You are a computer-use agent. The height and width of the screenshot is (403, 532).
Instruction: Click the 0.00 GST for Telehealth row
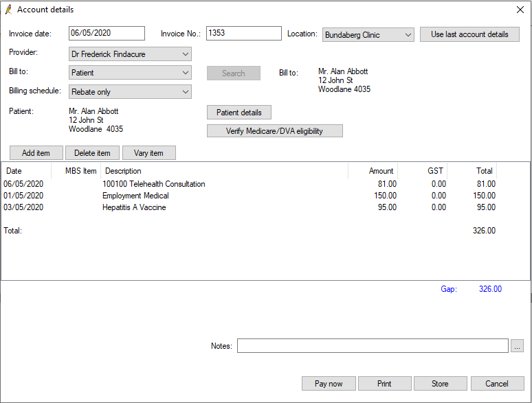[x=439, y=184]
